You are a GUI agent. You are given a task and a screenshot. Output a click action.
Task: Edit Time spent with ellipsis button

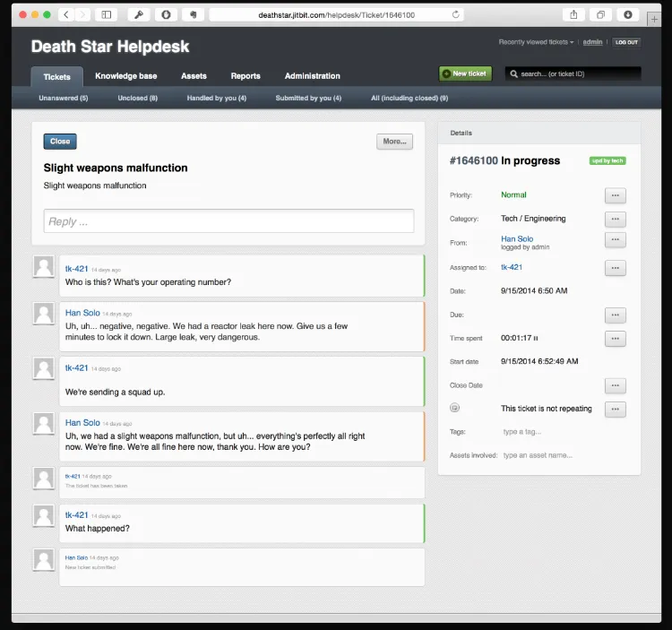616,339
